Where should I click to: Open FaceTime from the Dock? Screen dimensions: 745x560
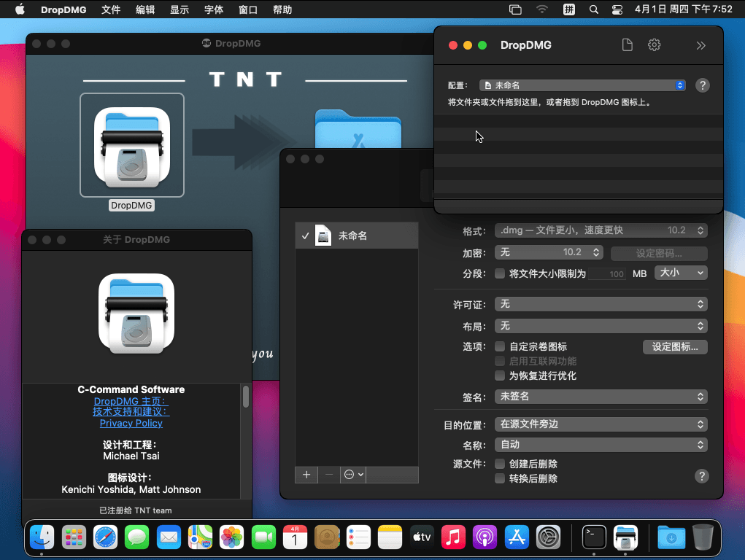[263, 537]
